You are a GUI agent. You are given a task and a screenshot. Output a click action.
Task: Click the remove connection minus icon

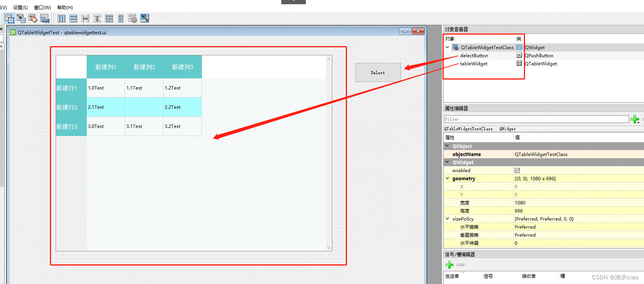[x=461, y=265]
